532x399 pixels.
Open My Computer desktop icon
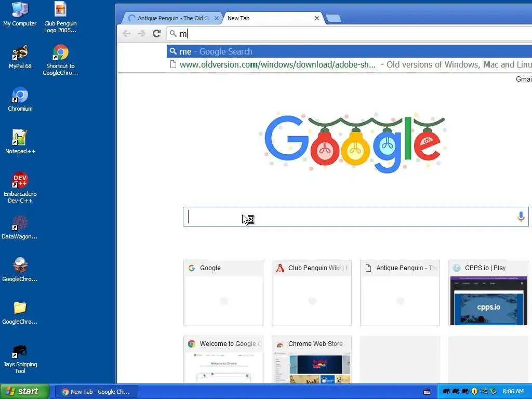20,14
